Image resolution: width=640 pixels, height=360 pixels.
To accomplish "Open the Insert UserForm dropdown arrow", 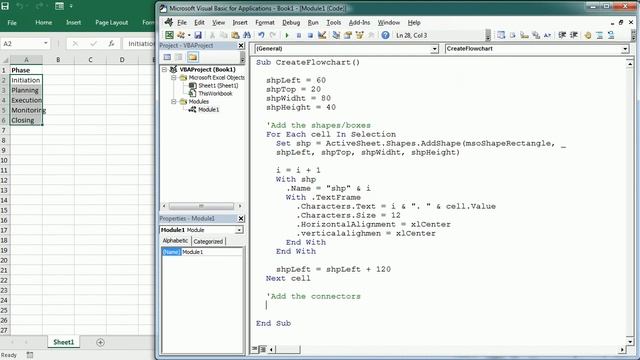I will [189, 36].
